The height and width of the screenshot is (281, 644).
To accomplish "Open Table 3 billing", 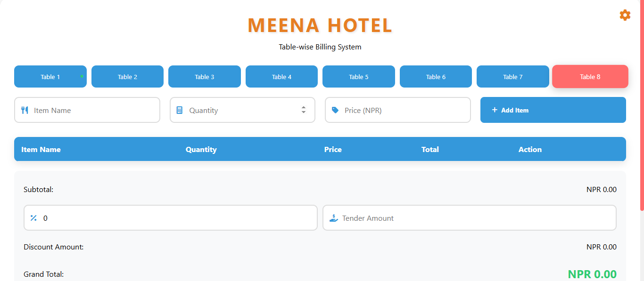I will [x=204, y=77].
